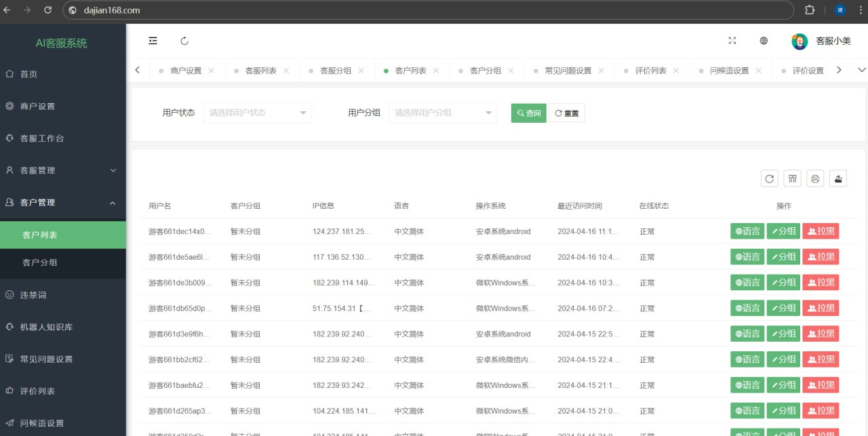Open the 用户状态 dropdown
Image resolution: width=868 pixels, height=436 pixels.
tap(257, 113)
